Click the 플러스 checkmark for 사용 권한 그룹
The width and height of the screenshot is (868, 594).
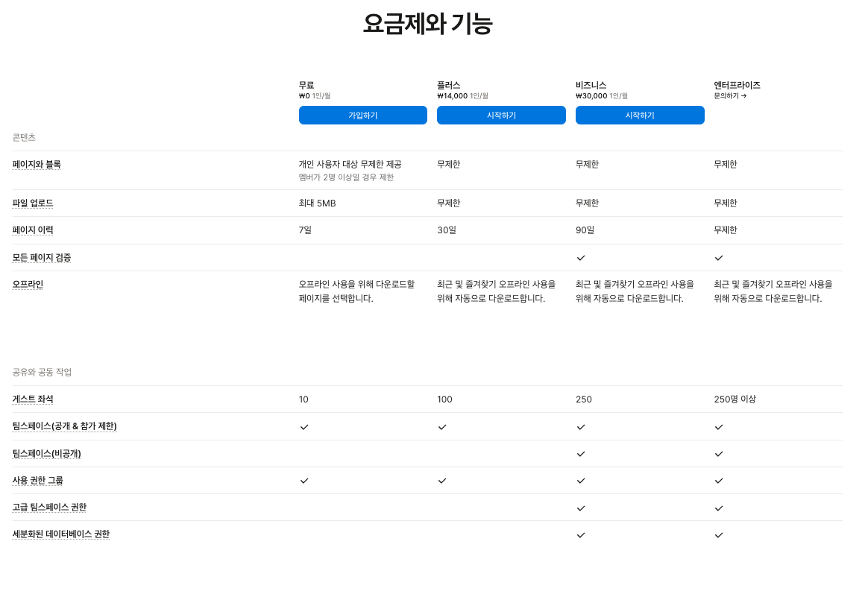tap(442, 480)
